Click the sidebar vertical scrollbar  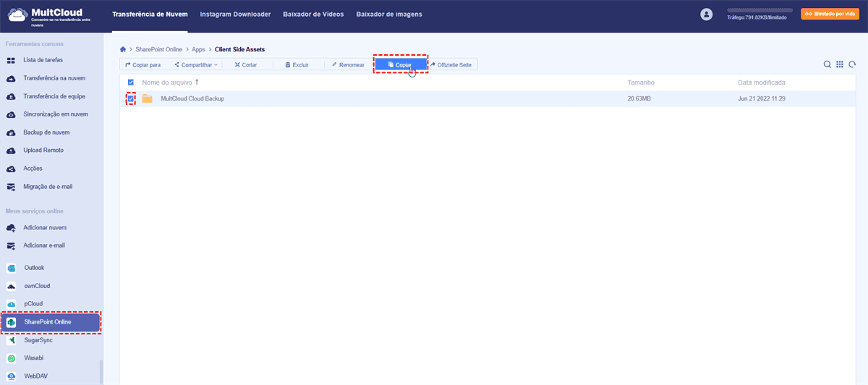[x=101, y=372]
